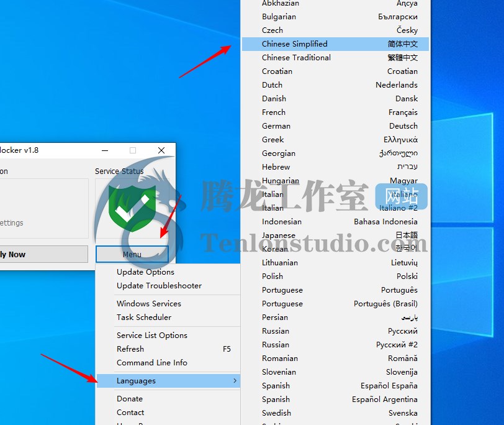Select Russian 'Русский' entry
This screenshot has width=504, height=425.
335,331
